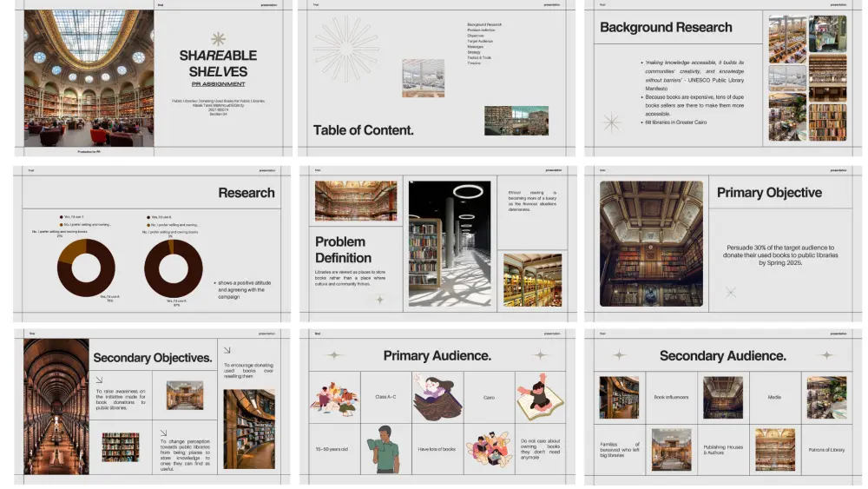Click the 'Patrons of Library' cell
This screenshot has width=868, height=489.
tap(826, 450)
